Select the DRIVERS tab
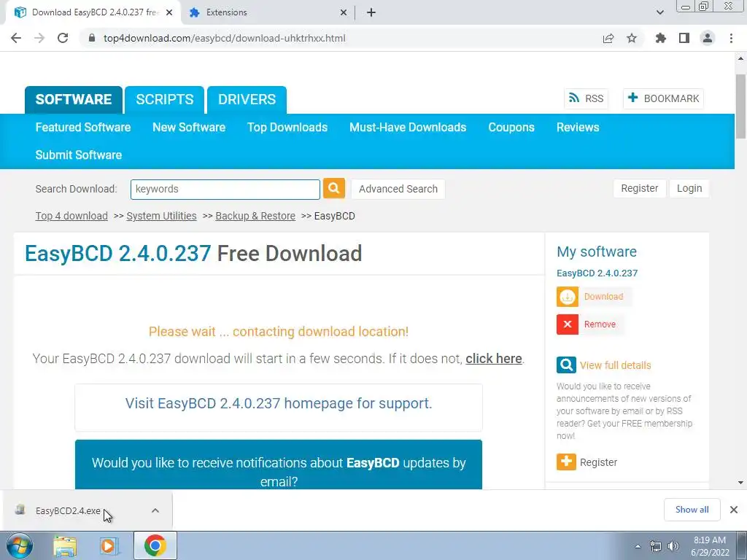The height and width of the screenshot is (560, 747). click(x=247, y=99)
